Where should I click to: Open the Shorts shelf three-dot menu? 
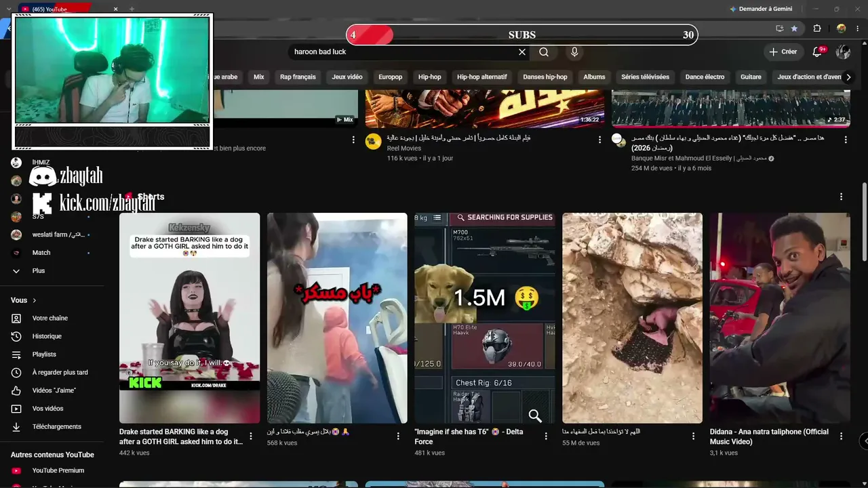[x=842, y=197]
